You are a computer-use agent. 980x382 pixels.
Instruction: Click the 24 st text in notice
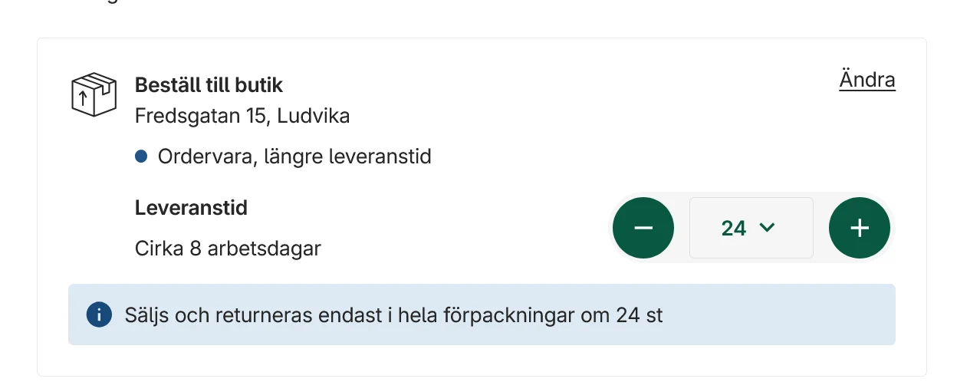click(x=639, y=315)
